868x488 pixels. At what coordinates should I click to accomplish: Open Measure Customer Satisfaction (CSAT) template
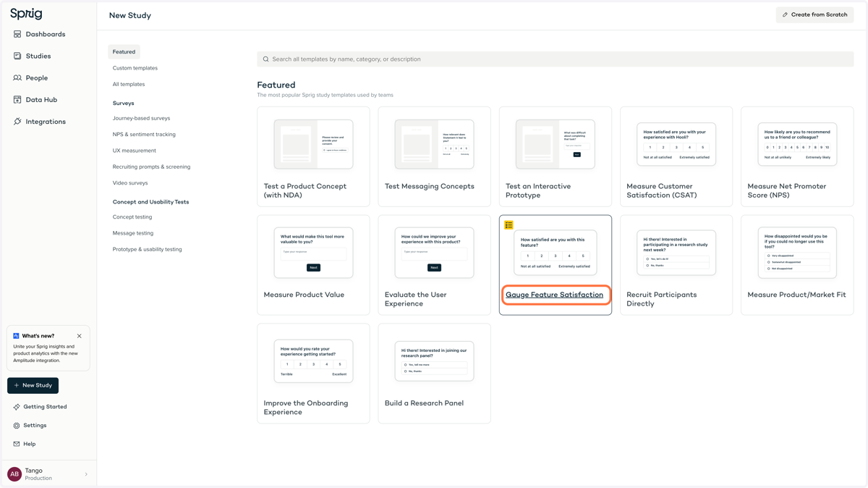(676, 156)
